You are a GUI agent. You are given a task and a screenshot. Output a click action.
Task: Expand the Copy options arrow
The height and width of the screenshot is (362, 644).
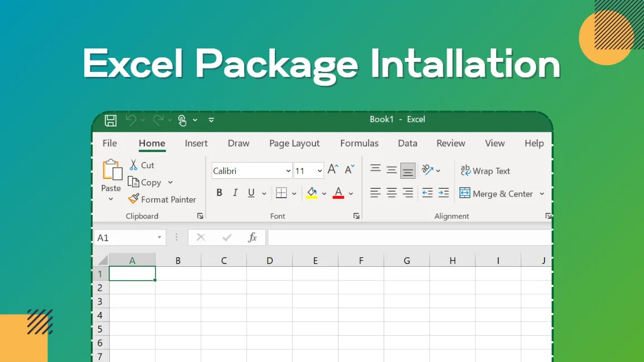point(170,182)
